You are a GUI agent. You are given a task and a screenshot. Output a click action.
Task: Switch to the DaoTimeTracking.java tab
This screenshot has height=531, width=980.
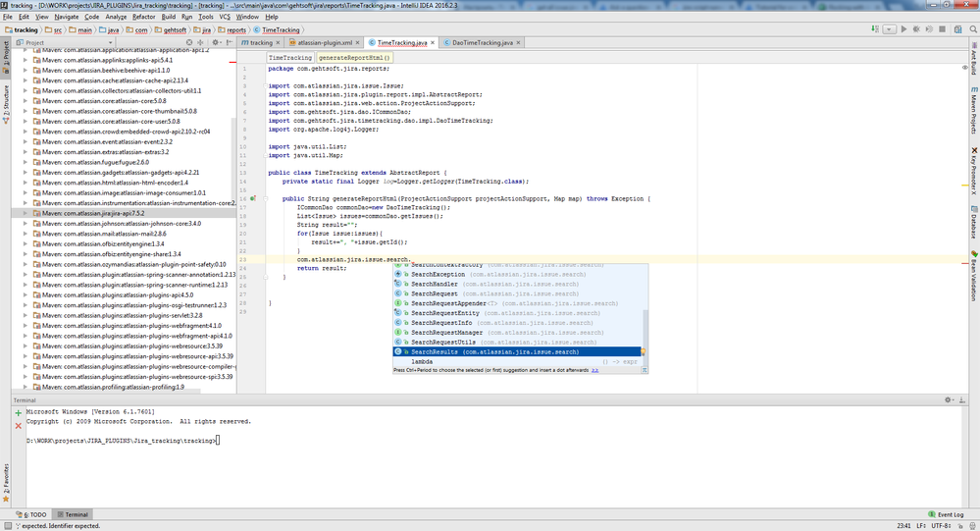coord(482,43)
